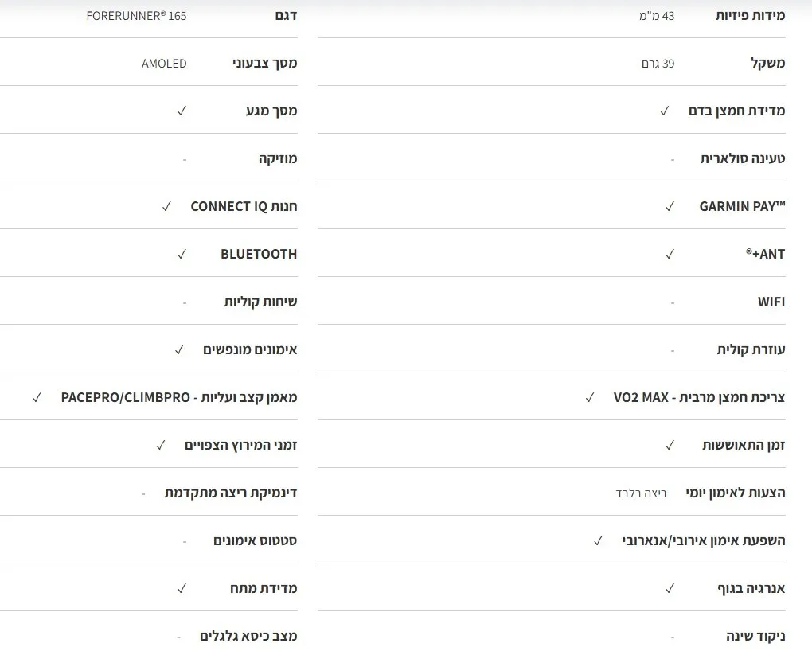
Task: Click the מוזיקה feature label
Action: (x=278, y=158)
